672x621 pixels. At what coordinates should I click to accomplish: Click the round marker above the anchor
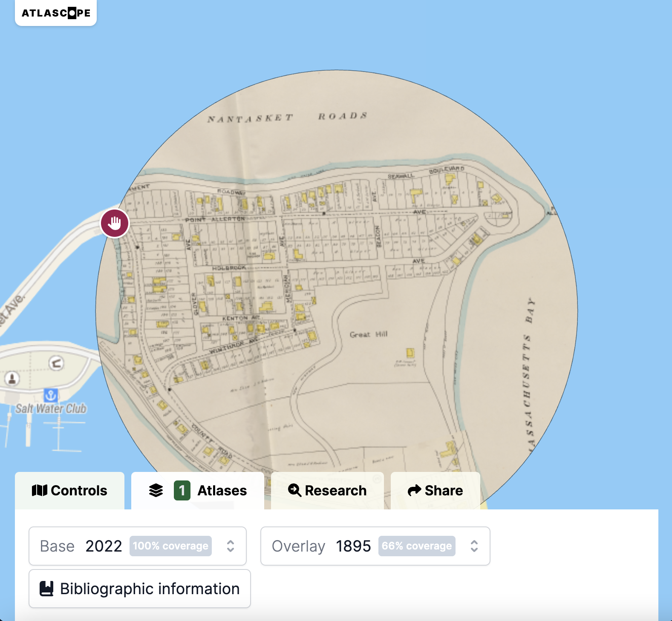tap(56, 363)
